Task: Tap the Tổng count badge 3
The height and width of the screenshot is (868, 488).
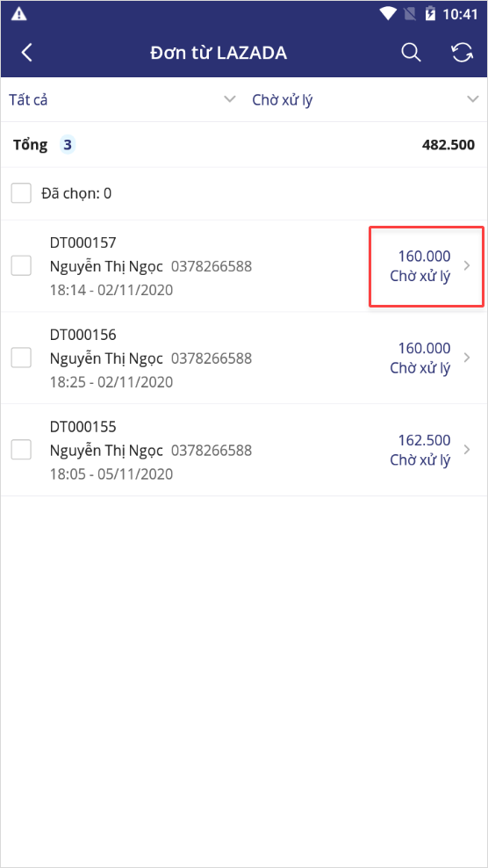Action: (x=68, y=146)
